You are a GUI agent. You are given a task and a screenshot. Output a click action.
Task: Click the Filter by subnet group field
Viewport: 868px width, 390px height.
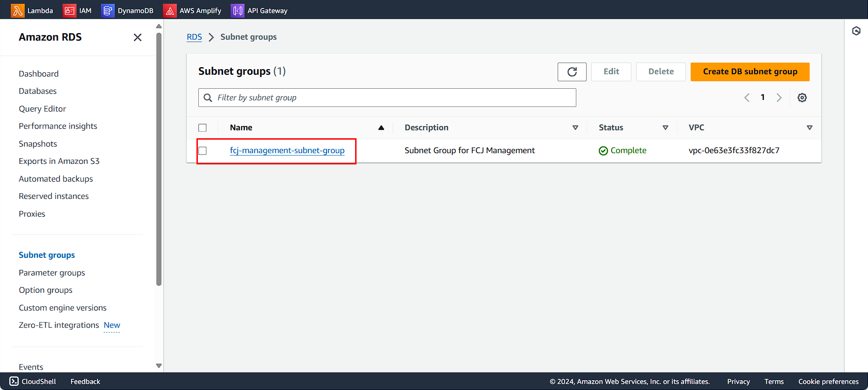[x=387, y=98]
